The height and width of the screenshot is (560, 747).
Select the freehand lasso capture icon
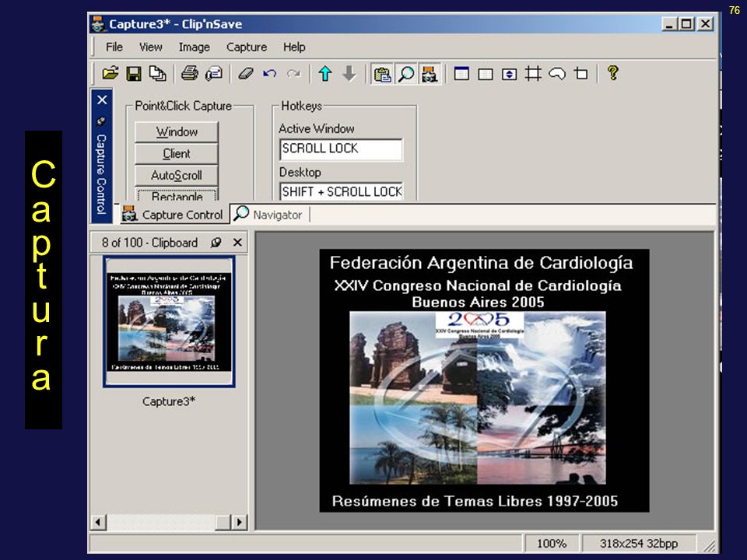coord(557,74)
